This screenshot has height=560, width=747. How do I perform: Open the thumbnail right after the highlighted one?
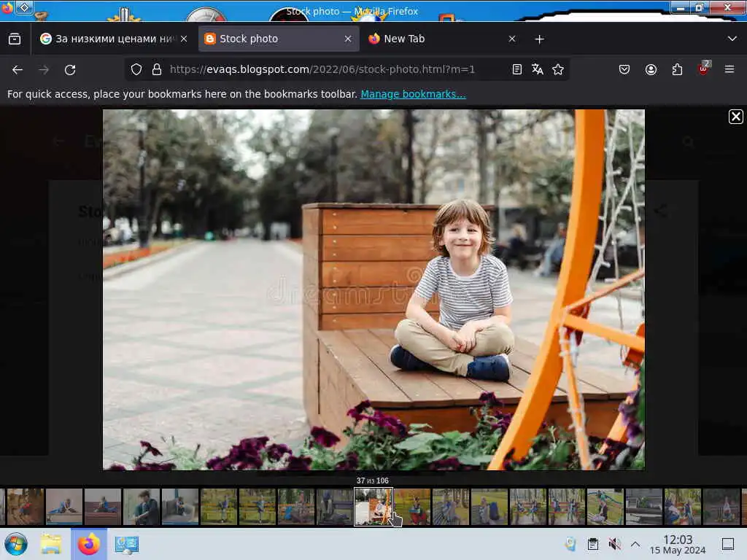[x=412, y=506]
